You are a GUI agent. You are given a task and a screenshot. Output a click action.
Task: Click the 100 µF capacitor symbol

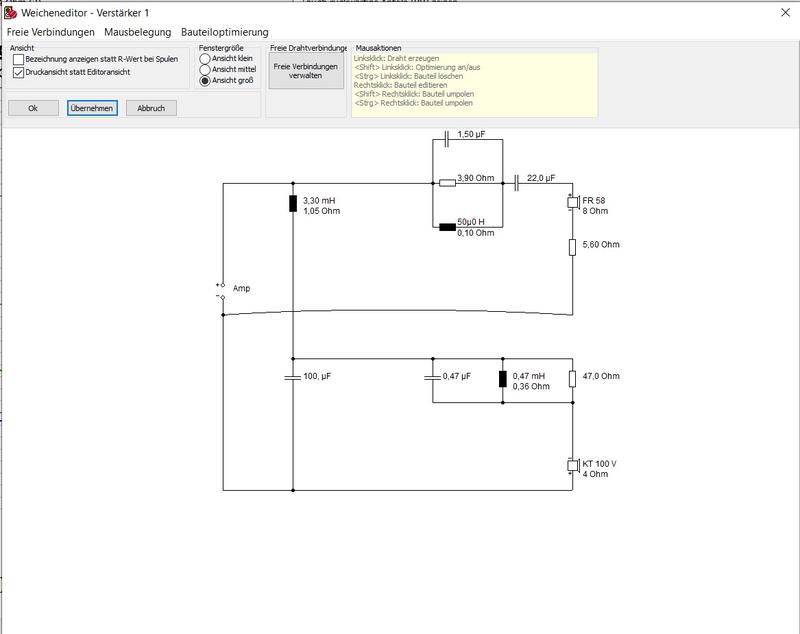pos(293,377)
